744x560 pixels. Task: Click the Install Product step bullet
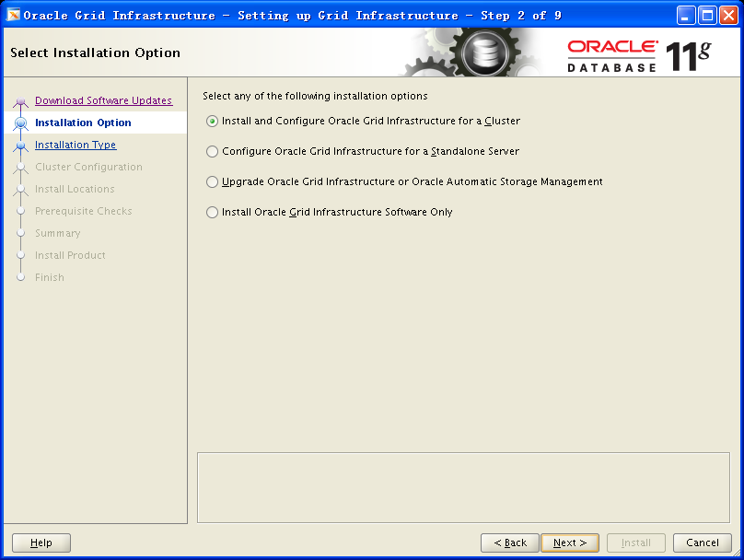(x=20, y=255)
